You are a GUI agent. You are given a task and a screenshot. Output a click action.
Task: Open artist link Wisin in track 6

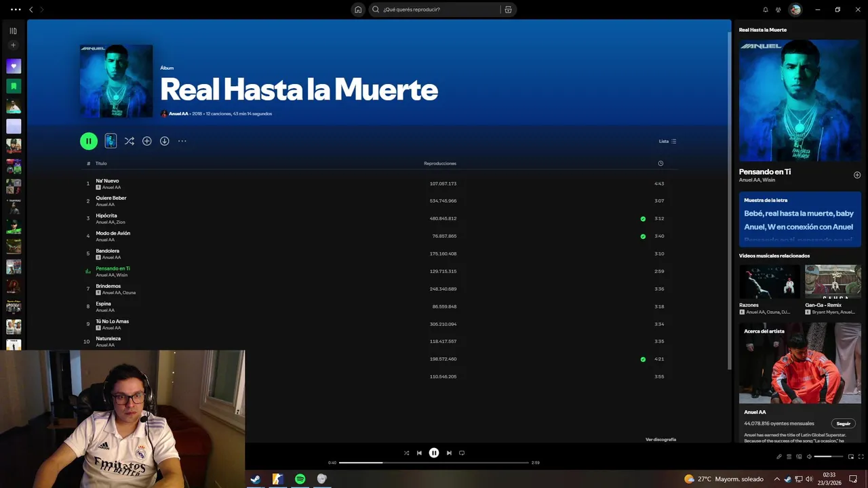coord(122,275)
